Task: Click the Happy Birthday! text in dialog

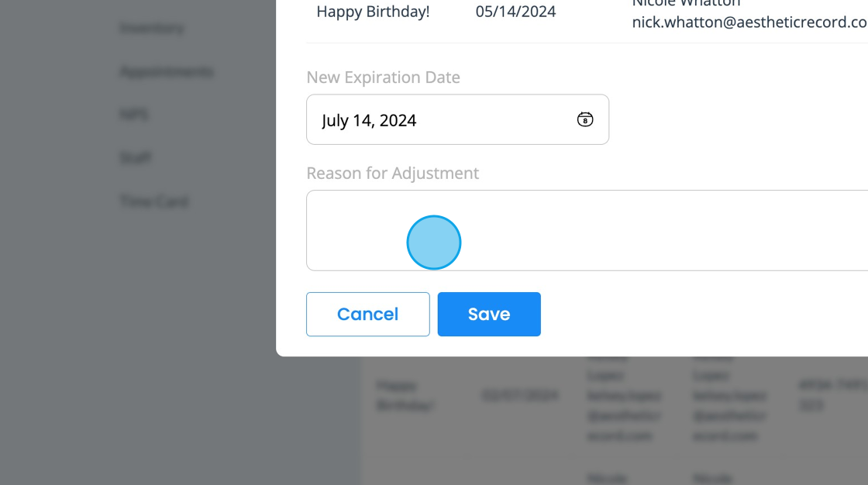Action: 373,12
